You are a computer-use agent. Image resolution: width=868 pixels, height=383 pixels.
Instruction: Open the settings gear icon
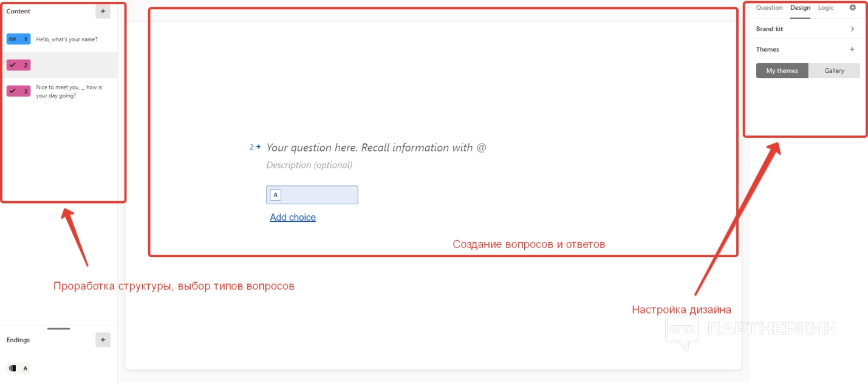[x=852, y=8]
